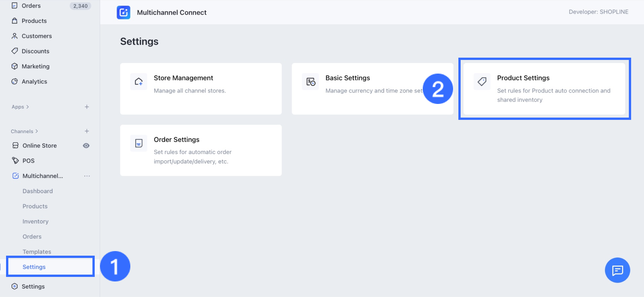Open the Order Settings card

pyautogui.click(x=201, y=150)
